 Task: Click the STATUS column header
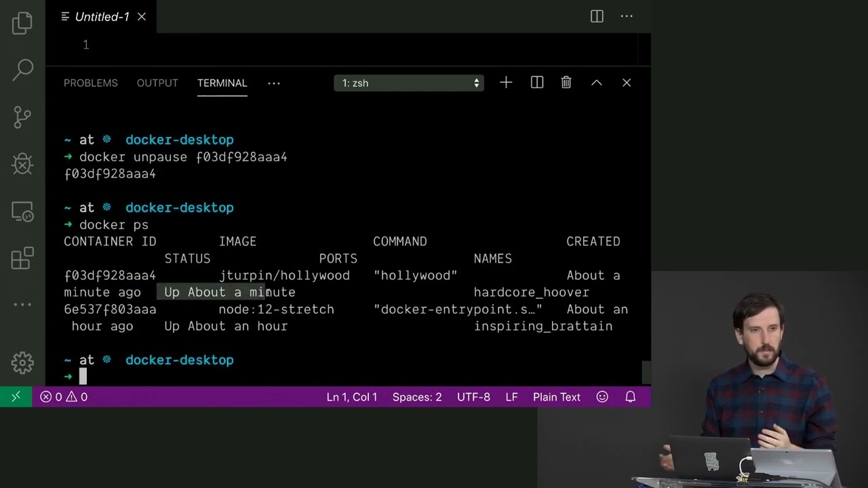(187, 258)
